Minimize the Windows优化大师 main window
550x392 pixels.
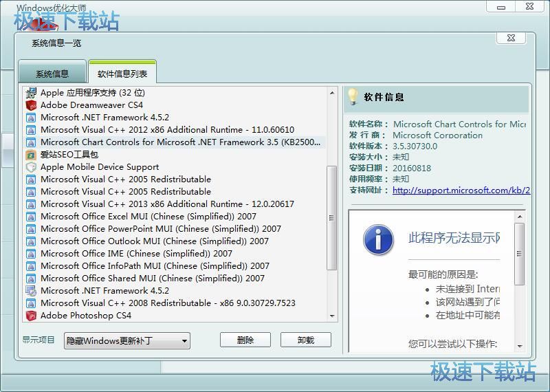tap(501, 7)
